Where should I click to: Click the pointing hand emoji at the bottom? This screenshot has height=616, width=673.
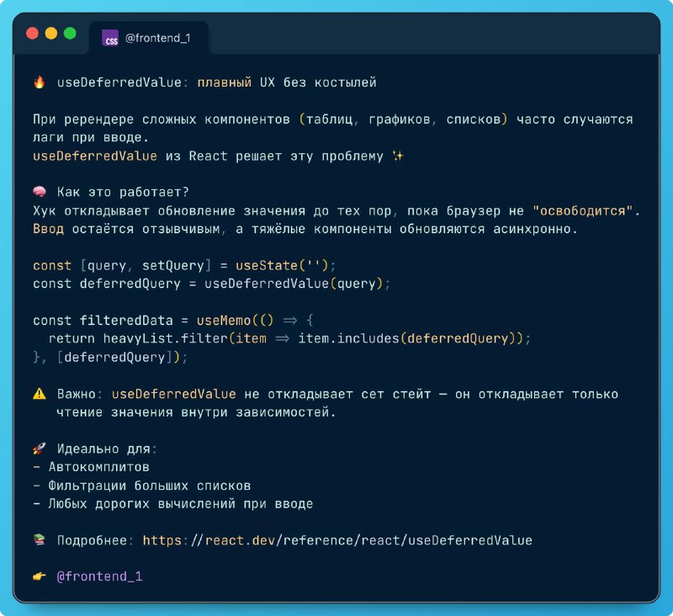click(39, 576)
